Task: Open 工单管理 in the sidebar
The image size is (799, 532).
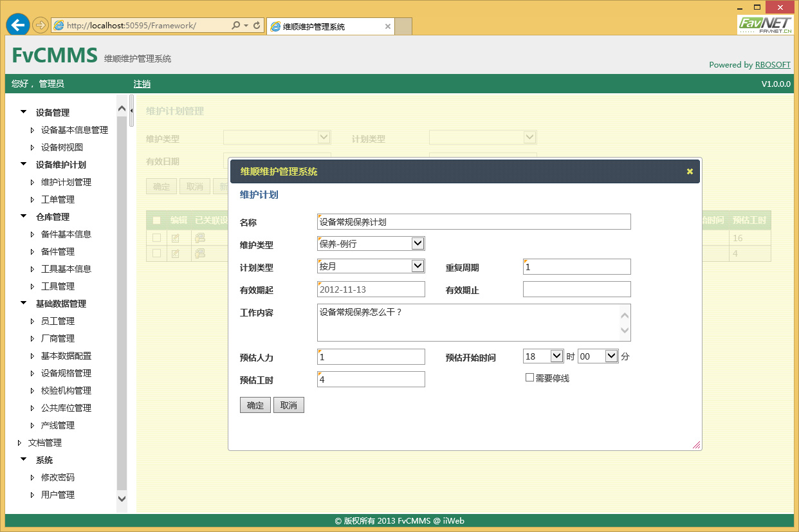Action: pyautogui.click(x=58, y=199)
